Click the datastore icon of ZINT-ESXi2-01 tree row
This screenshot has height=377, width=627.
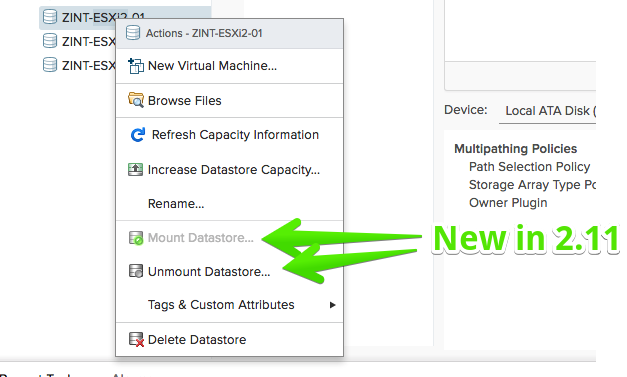coord(50,17)
